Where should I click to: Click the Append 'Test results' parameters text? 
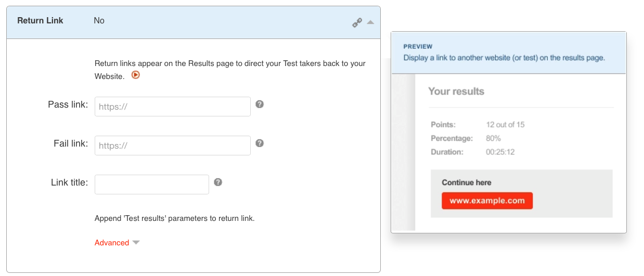174,218
